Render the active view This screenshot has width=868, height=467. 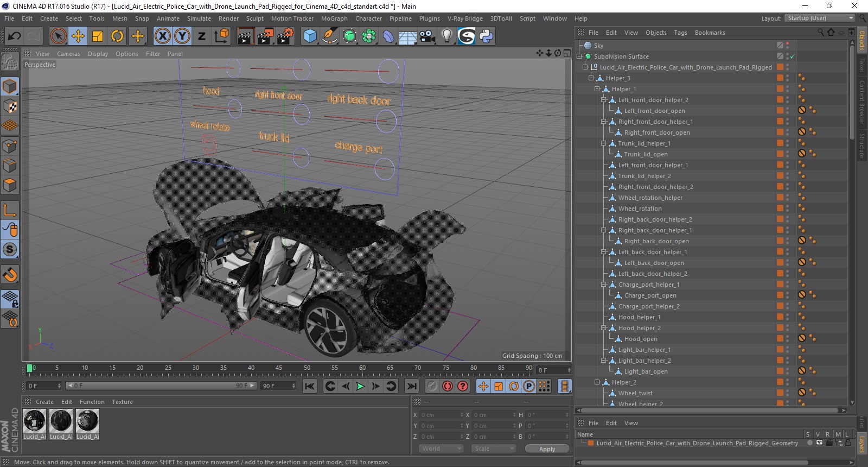tap(245, 36)
